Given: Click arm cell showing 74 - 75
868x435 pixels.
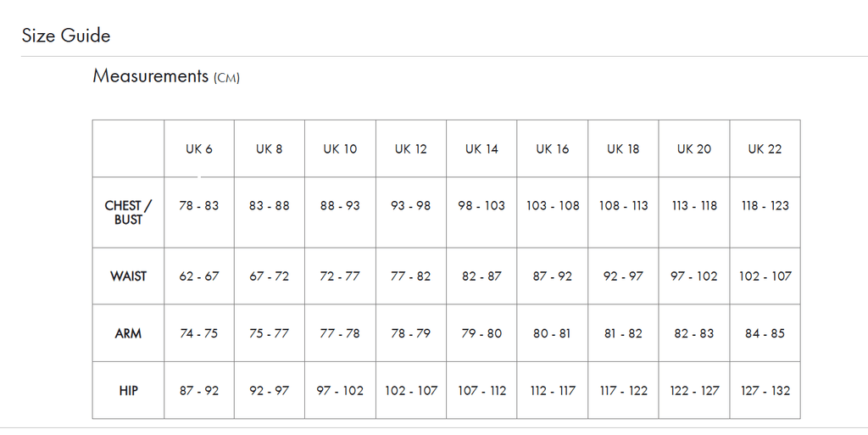Looking at the screenshot, I should pyautogui.click(x=199, y=334).
